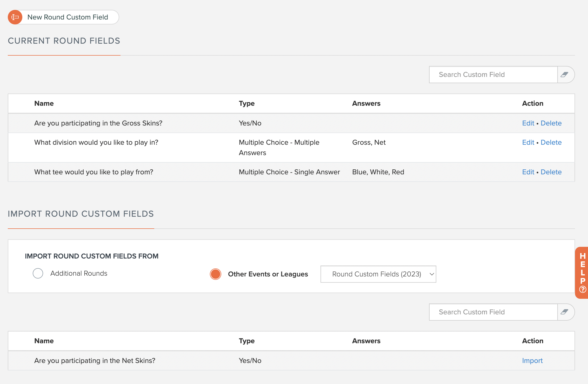The height and width of the screenshot is (384, 588).
Task: Delete the tee question field
Action: (x=551, y=172)
